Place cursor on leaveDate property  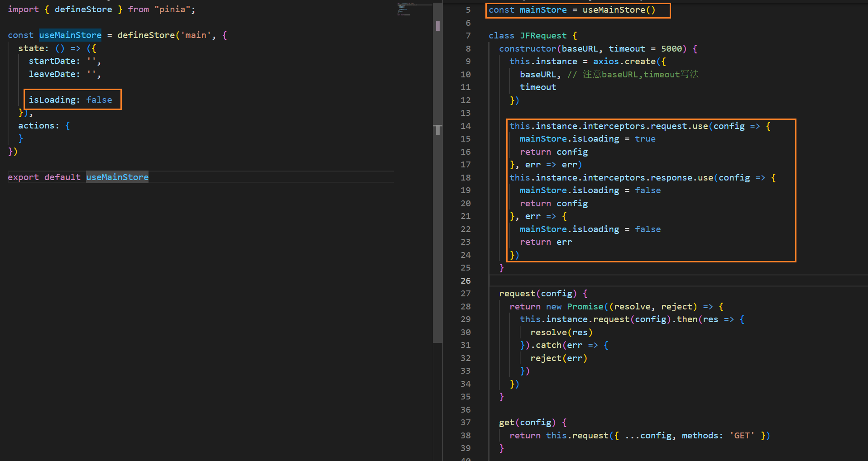[x=52, y=74]
